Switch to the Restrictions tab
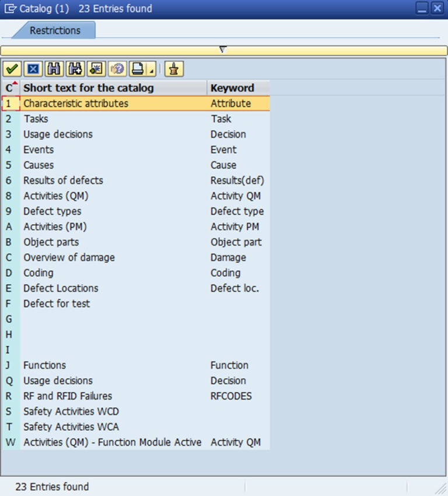 (55, 30)
